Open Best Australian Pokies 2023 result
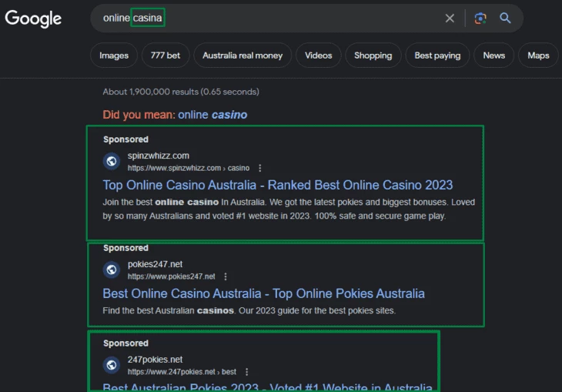 267,387
